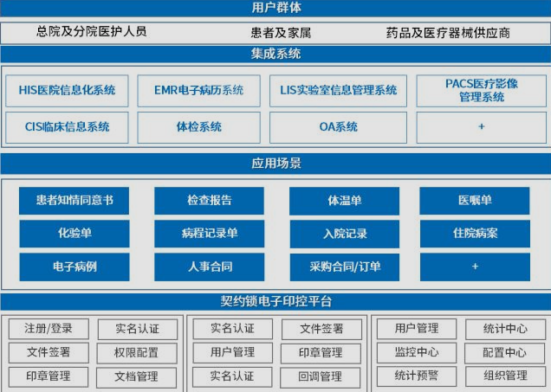Select the 契约锁电子印控平台 header bar
Image resolution: width=551 pixels, height=392 pixels.
275,302
